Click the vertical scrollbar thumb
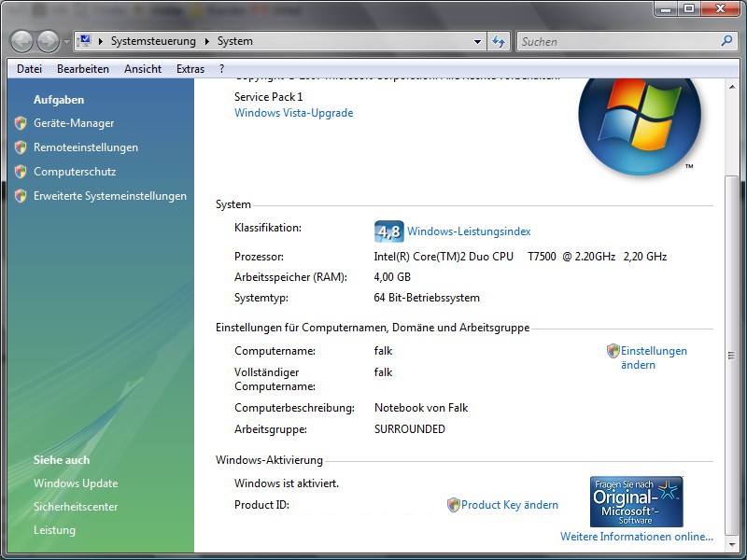 point(732,356)
